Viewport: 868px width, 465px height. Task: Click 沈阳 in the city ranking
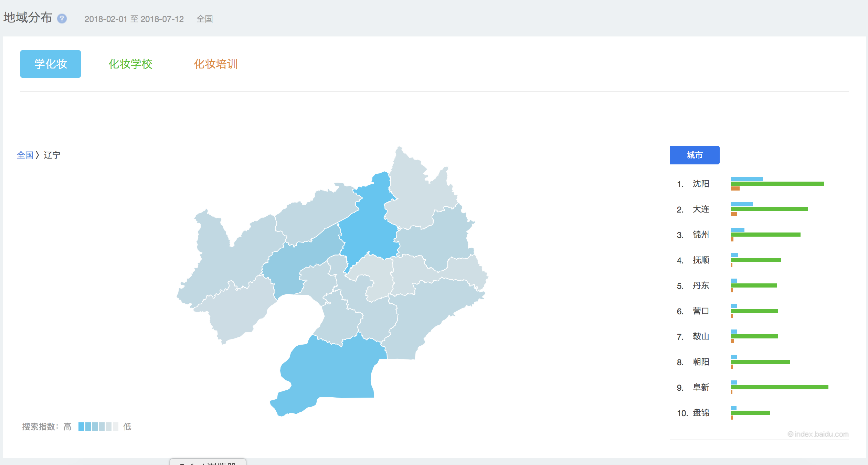[701, 184]
